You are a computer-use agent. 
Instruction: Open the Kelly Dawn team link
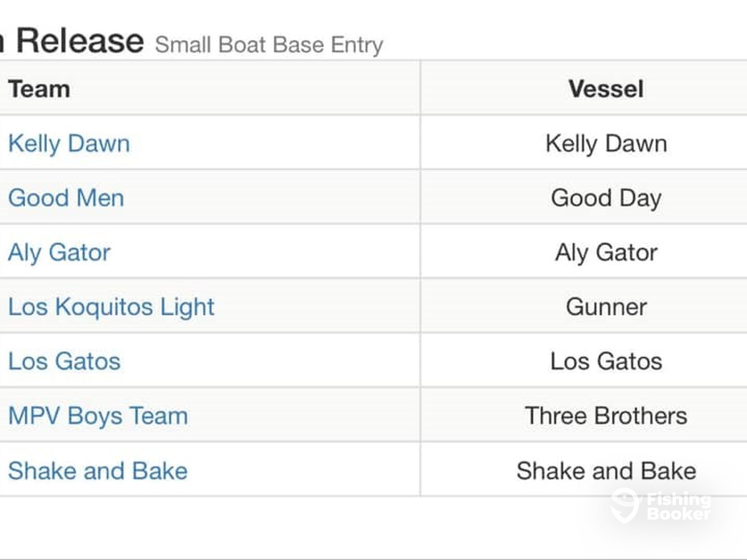tap(69, 143)
